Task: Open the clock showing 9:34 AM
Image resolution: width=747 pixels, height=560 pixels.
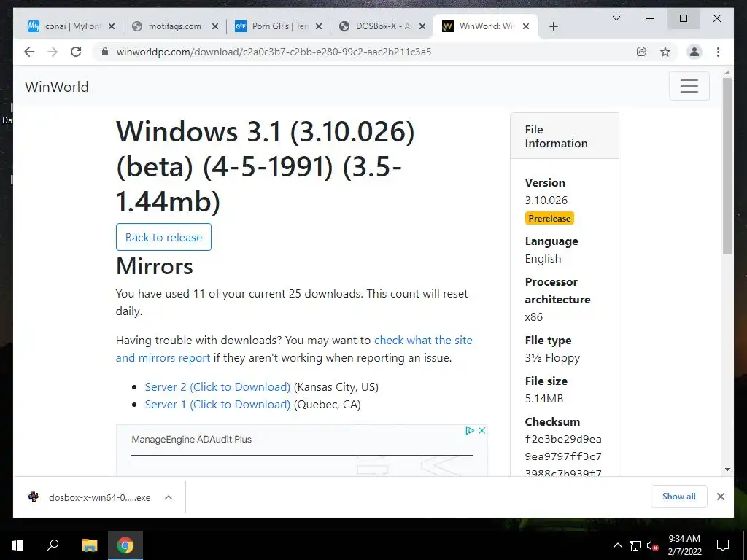Action: [x=684, y=545]
